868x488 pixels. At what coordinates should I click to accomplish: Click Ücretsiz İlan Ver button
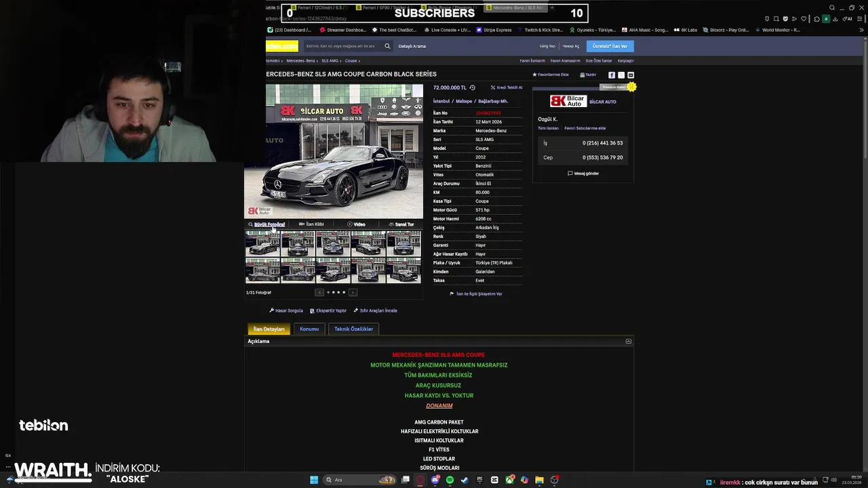click(610, 46)
